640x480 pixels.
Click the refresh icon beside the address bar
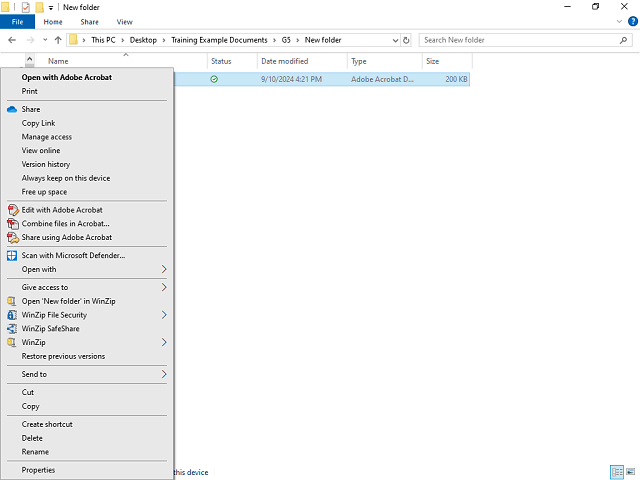[x=406, y=40]
